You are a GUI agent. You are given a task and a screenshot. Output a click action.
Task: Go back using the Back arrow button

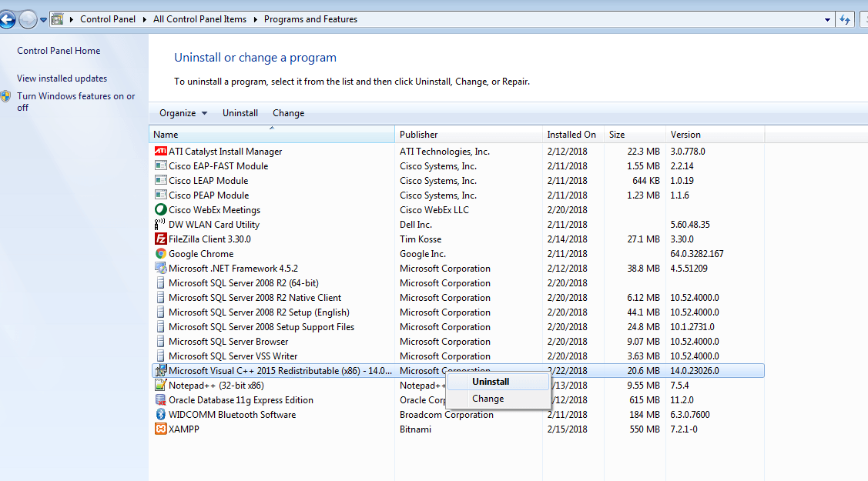click(x=8, y=19)
